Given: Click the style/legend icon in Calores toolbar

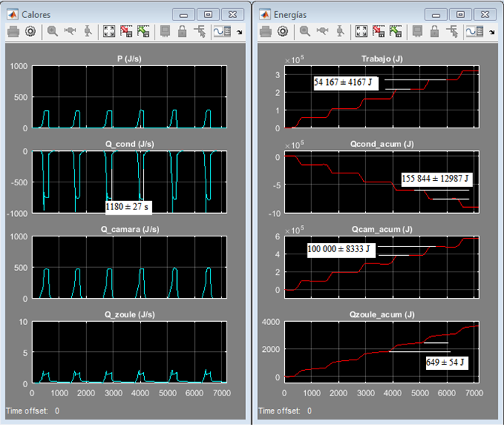Looking at the screenshot, I should 222,32.
